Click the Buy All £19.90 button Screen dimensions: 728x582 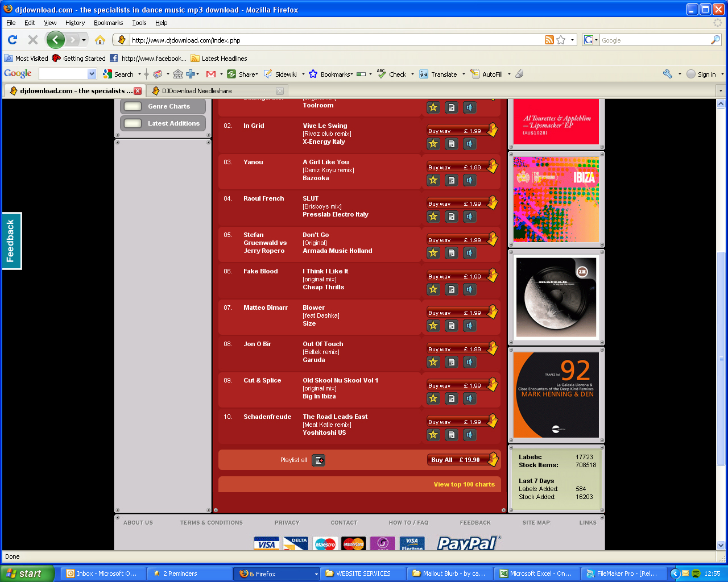(461, 460)
